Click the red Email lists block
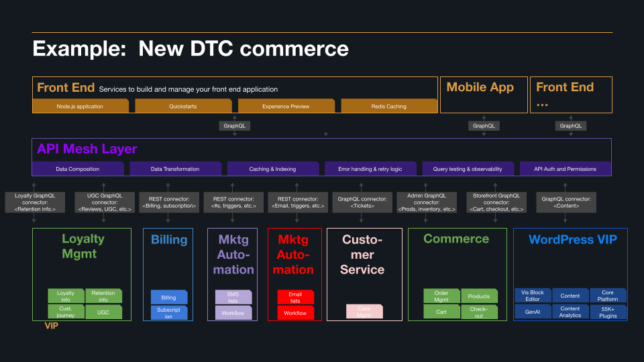This screenshot has width=644, height=362. click(x=295, y=297)
